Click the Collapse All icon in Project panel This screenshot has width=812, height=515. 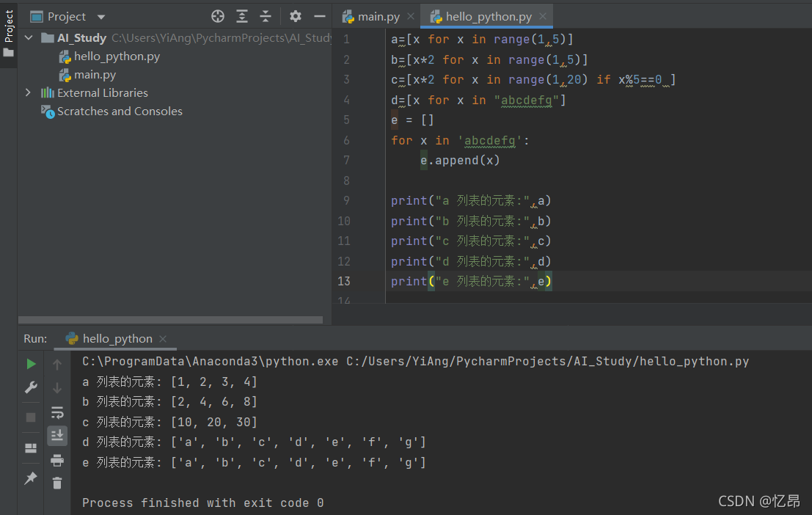click(x=265, y=17)
